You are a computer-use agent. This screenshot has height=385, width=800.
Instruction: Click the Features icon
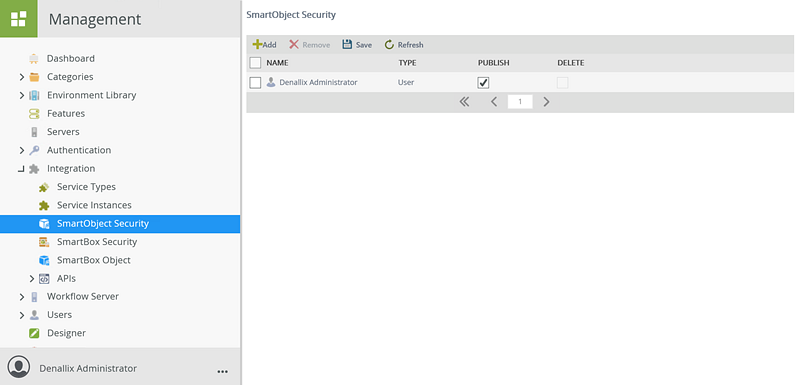pyautogui.click(x=34, y=114)
